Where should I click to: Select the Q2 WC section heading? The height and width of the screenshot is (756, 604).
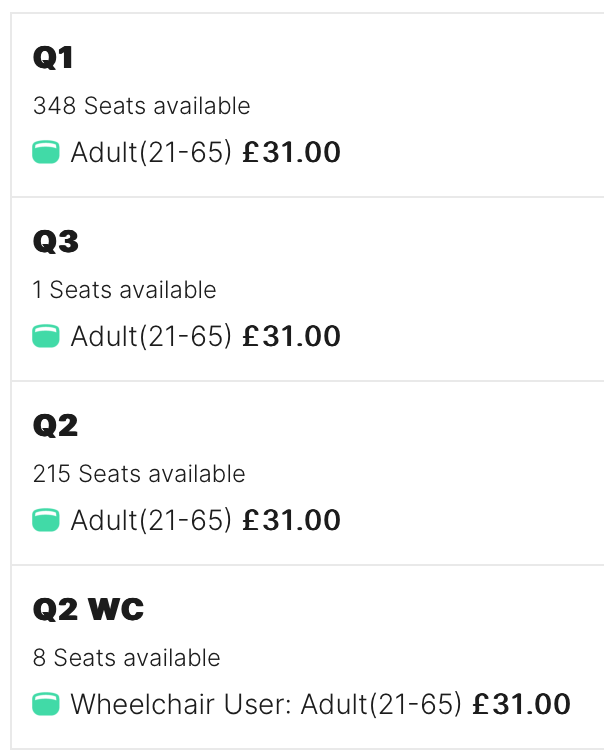coord(88,609)
